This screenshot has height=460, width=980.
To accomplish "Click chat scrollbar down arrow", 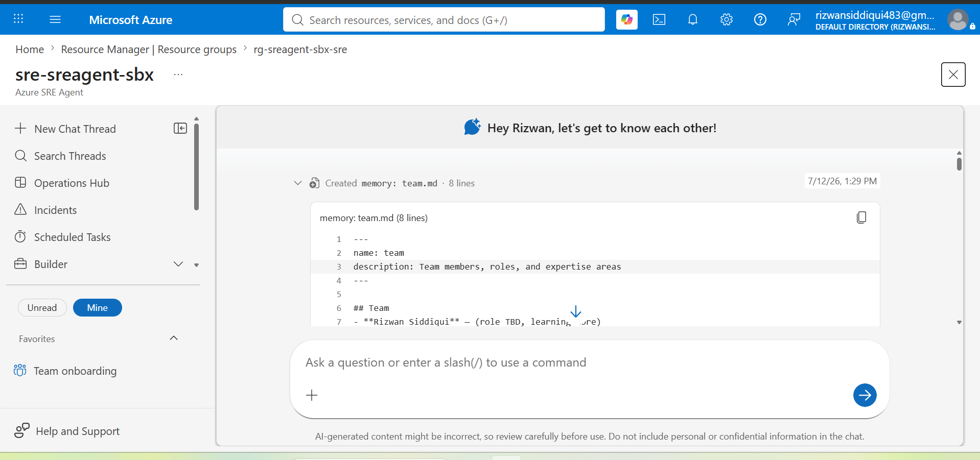I will click(959, 322).
